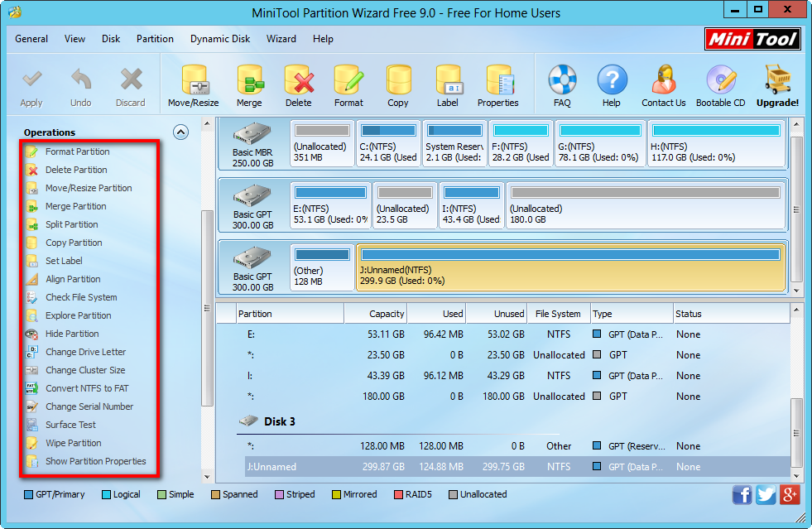Select the E:(NTFS) 53.1 GB partition block
The width and height of the screenshot is (812, 529).
(330, 205)
